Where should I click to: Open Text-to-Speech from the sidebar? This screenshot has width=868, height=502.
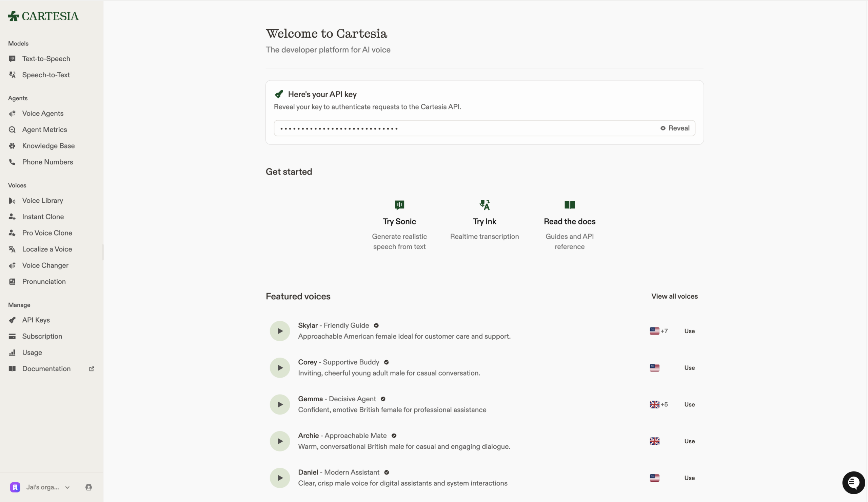(x=46, y=59)
